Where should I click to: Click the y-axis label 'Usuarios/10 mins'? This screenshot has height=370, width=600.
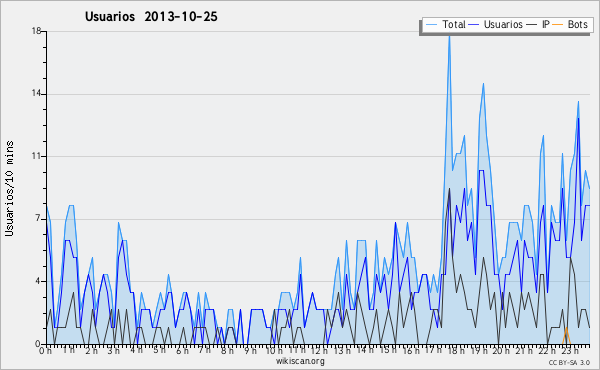(9, 189)
